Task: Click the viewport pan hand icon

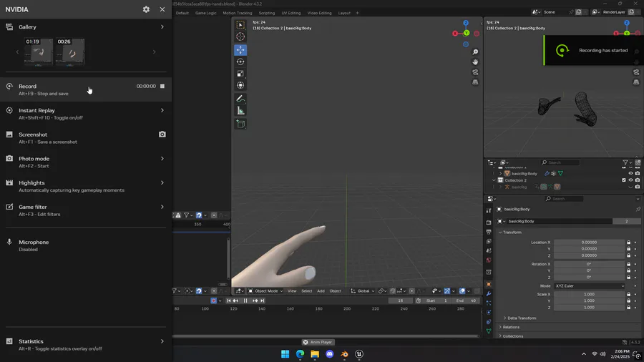Action: click(475, 62)
